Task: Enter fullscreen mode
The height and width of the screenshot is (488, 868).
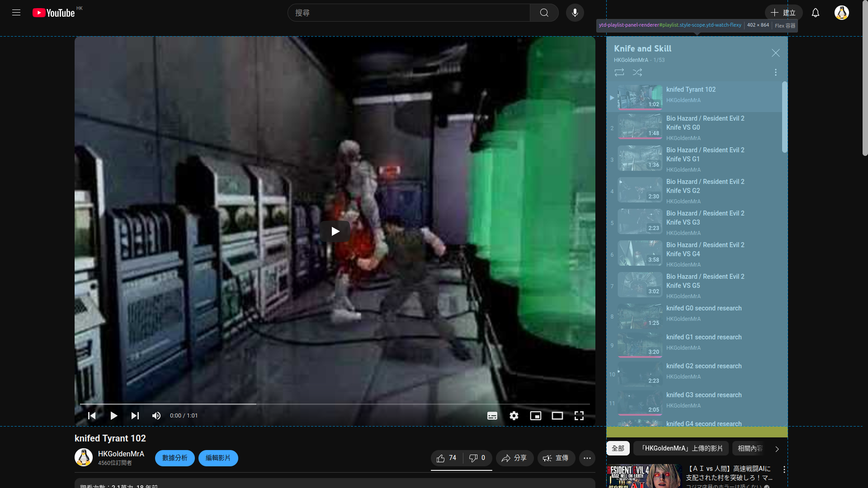Action: (x=579, y=416)
